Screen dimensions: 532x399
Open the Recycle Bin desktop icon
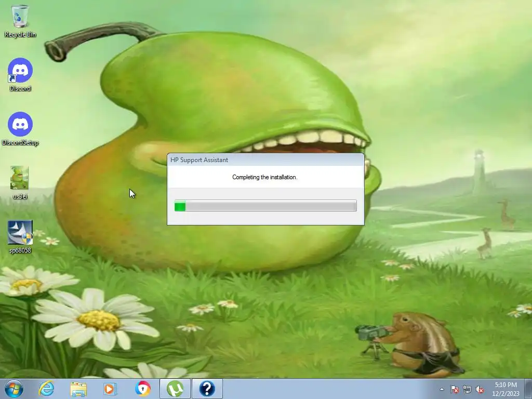20,21
